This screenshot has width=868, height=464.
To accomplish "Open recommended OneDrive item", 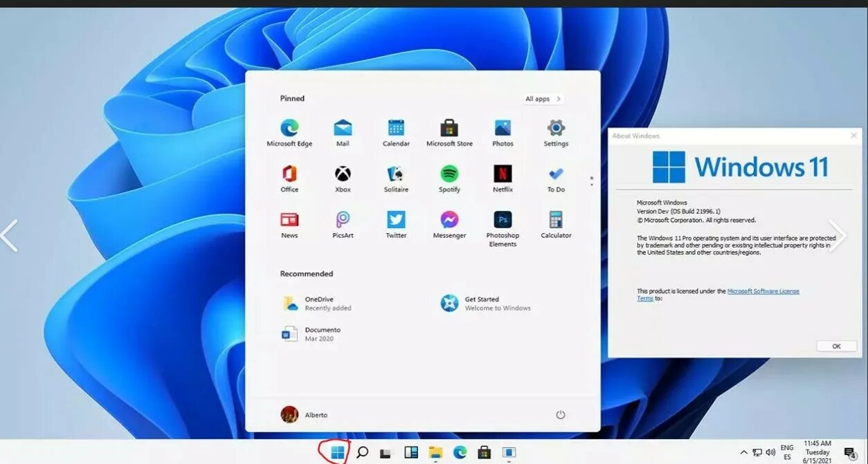I will [x=317, y=304].
